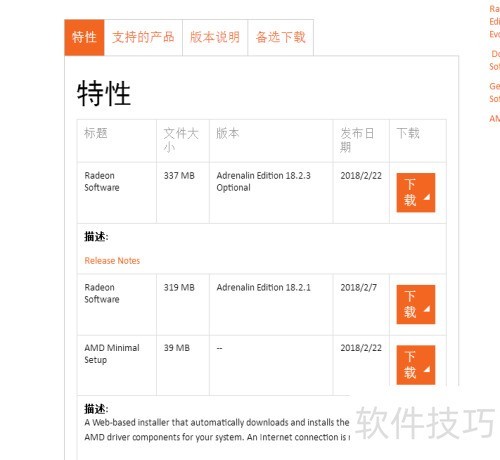
Task: Open the 特性 tab
Action: point(84,37)
